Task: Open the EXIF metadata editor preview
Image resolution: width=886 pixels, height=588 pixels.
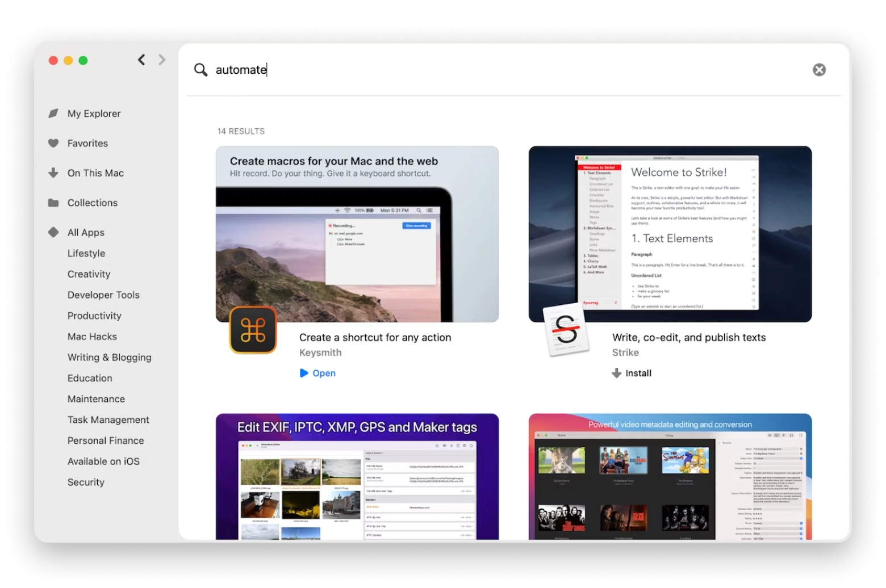Action: [x=357, y=477]
